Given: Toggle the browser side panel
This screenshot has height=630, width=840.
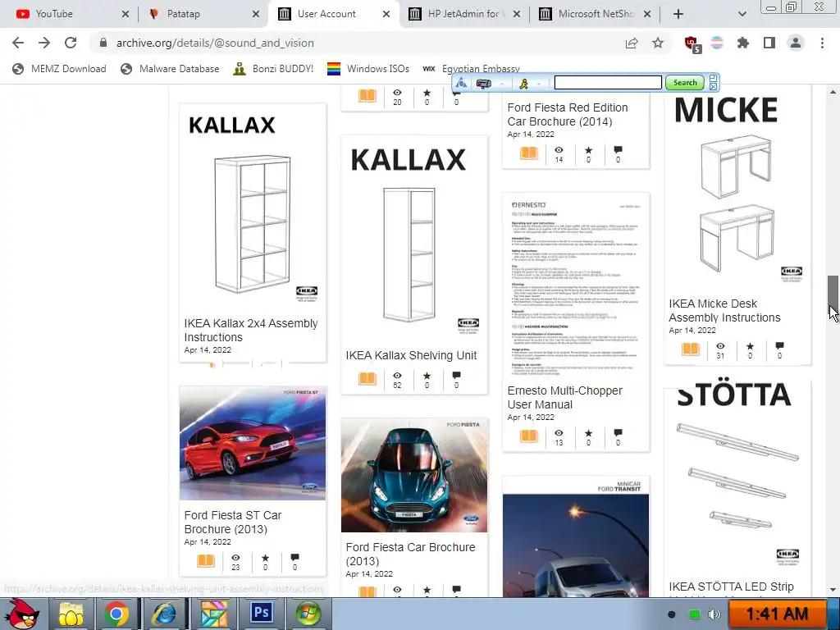Looking at the screenshot, I should tap(769, 43).
